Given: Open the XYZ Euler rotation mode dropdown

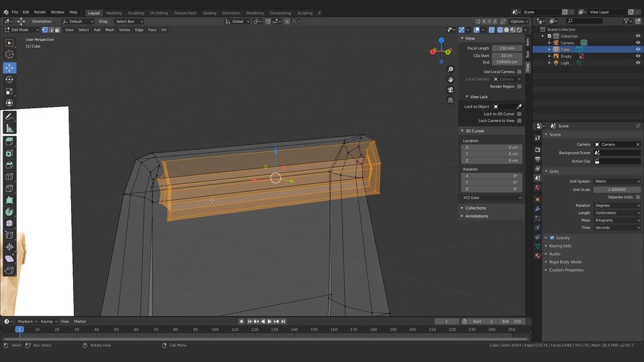Looking at the screenshot, I should 492,198.
